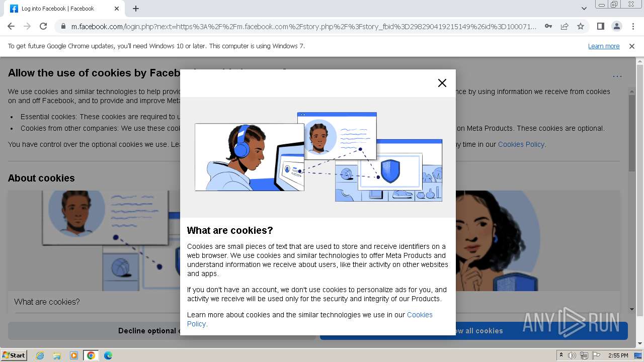
Task: Close the What are cookies dialog
Action: [442, 83]
